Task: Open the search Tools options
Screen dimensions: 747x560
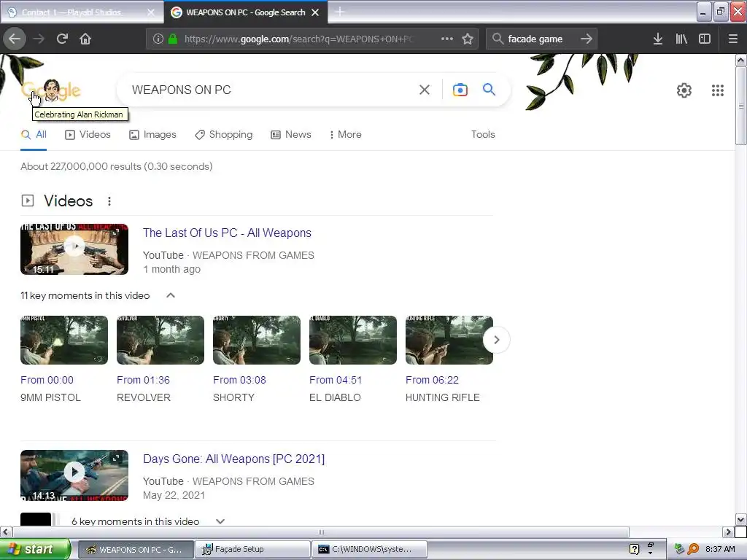Action: (x=483, y=134)
